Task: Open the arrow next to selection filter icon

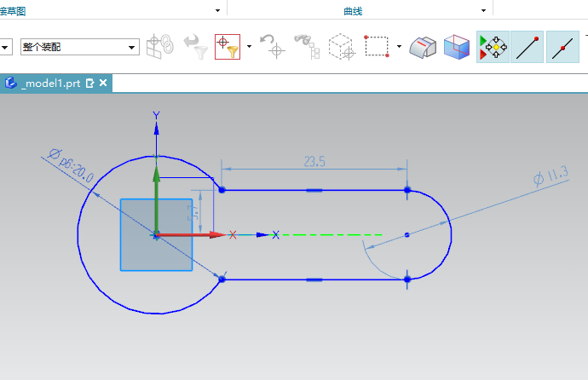Action: point(249,47)
